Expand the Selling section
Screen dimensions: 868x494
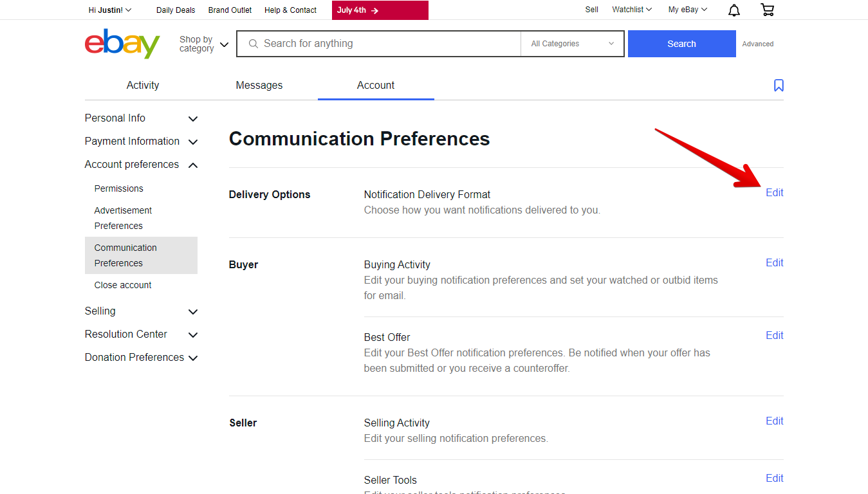(142, 311)
